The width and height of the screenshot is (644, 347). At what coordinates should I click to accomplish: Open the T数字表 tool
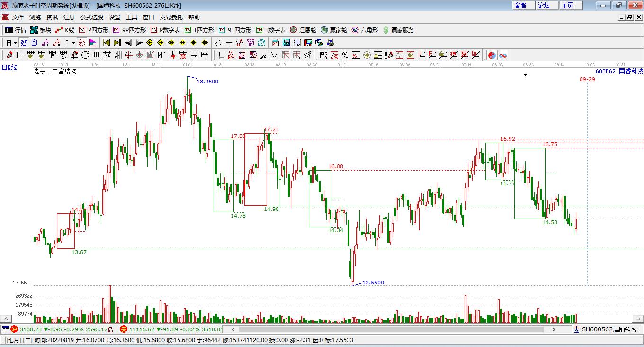(271, 30)
